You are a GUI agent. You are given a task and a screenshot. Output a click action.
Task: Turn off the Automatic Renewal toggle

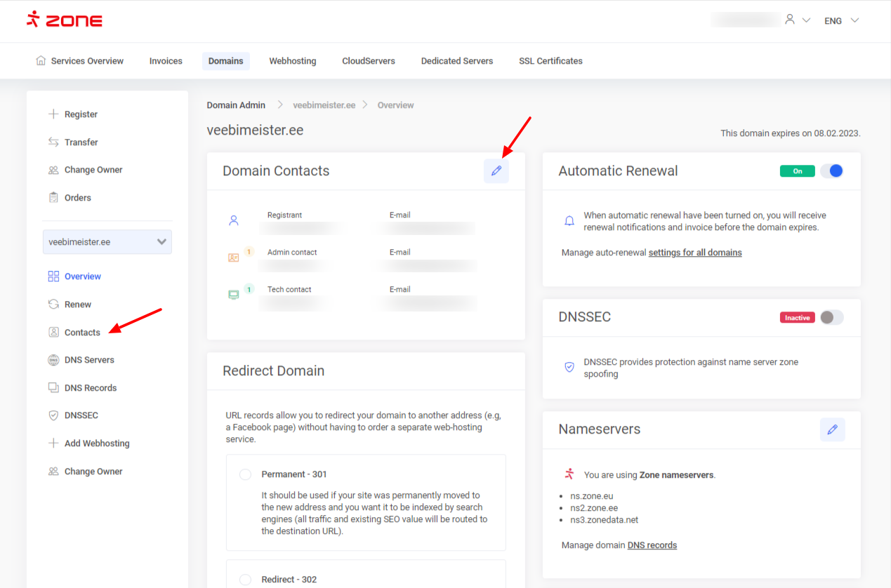832,171
